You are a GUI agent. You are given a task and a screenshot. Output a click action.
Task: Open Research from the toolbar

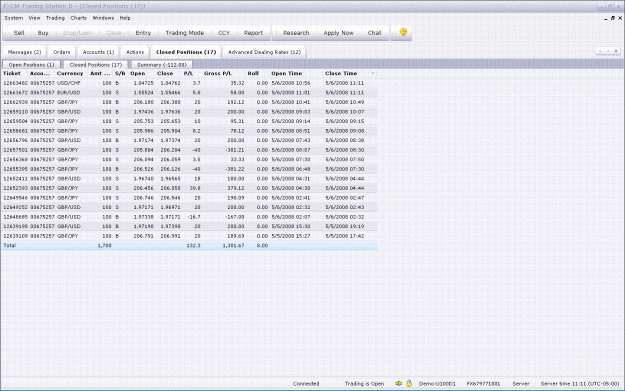(296, 33)
